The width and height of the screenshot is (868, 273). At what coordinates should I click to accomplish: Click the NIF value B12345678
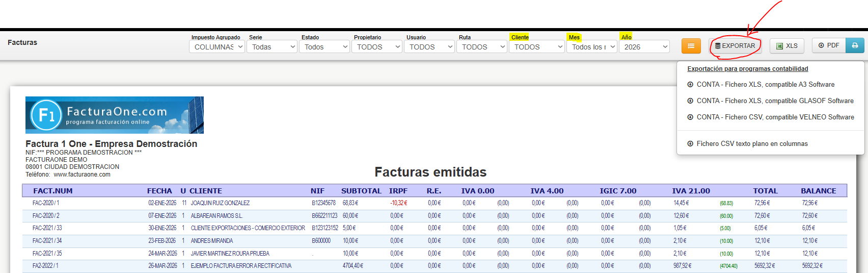(324, 203)
